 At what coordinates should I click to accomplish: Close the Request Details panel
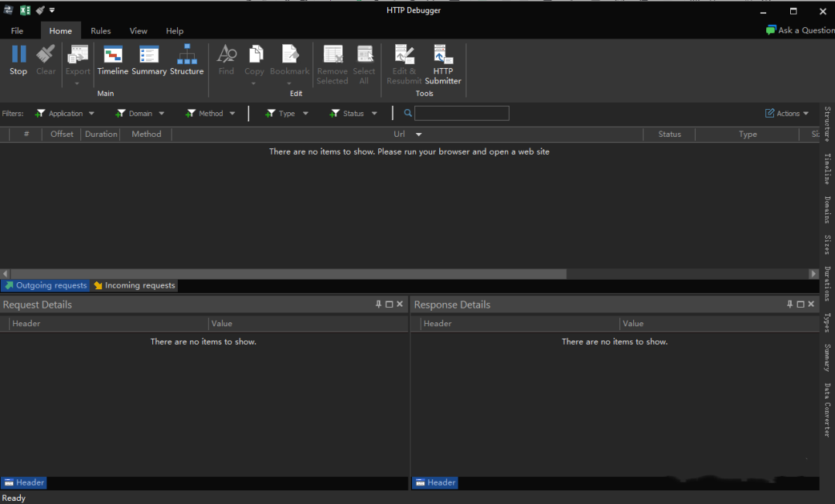tap(400, 304)
